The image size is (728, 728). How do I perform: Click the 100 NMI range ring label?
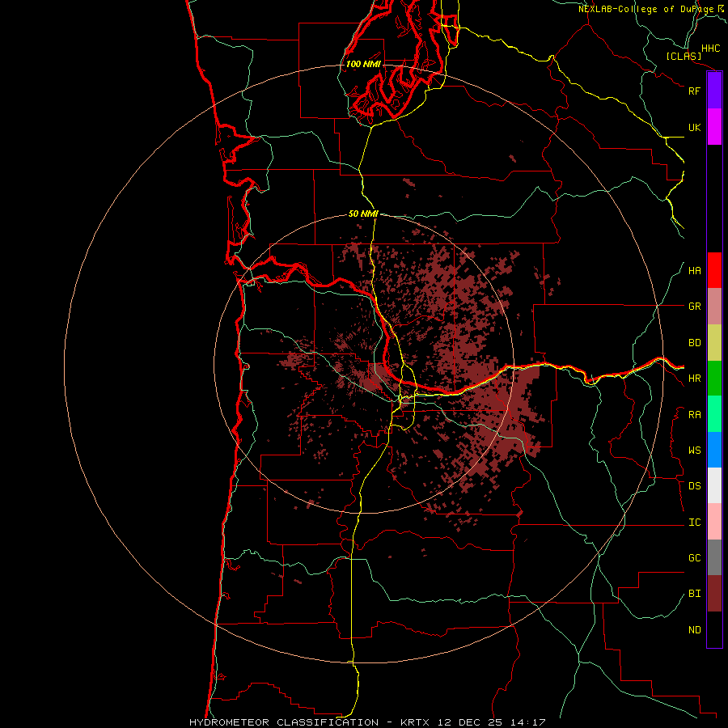point(363,64)
